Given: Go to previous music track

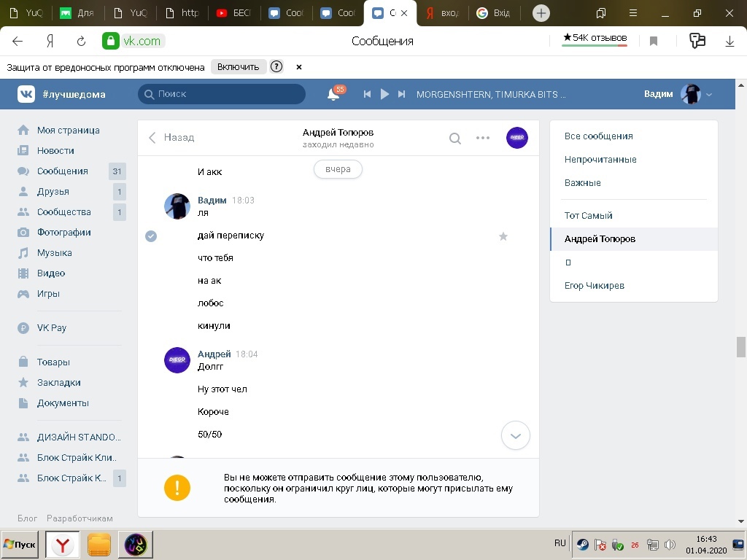Looking at the screenshot, I should tap(368, 94).
